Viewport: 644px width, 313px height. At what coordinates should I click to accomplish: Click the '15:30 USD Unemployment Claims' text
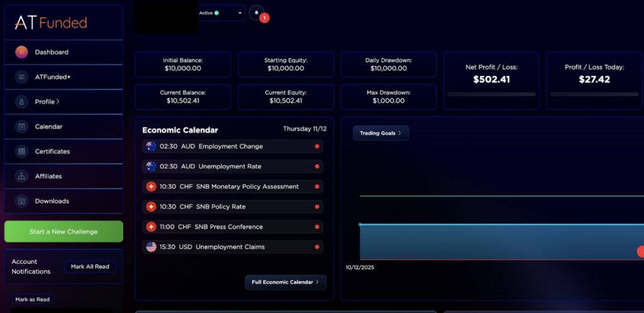point(212,247)
